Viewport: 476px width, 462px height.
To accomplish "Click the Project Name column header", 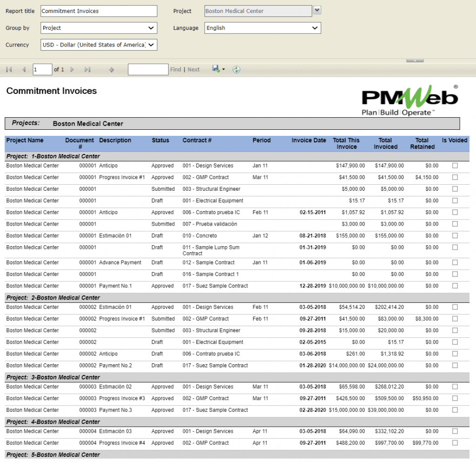I will point(25,141).
